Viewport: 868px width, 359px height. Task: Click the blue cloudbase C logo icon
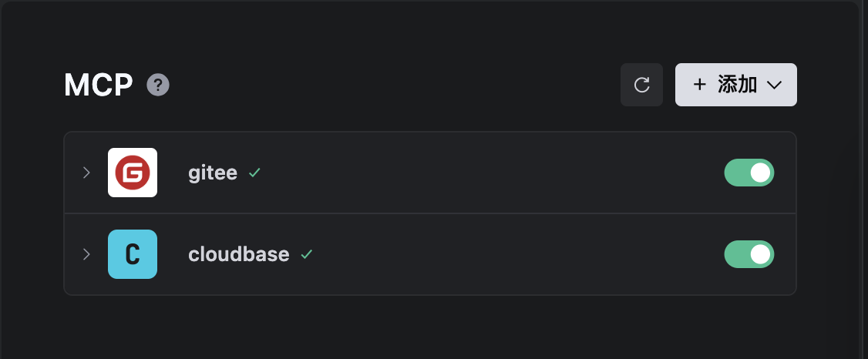(x=133, y=254)
